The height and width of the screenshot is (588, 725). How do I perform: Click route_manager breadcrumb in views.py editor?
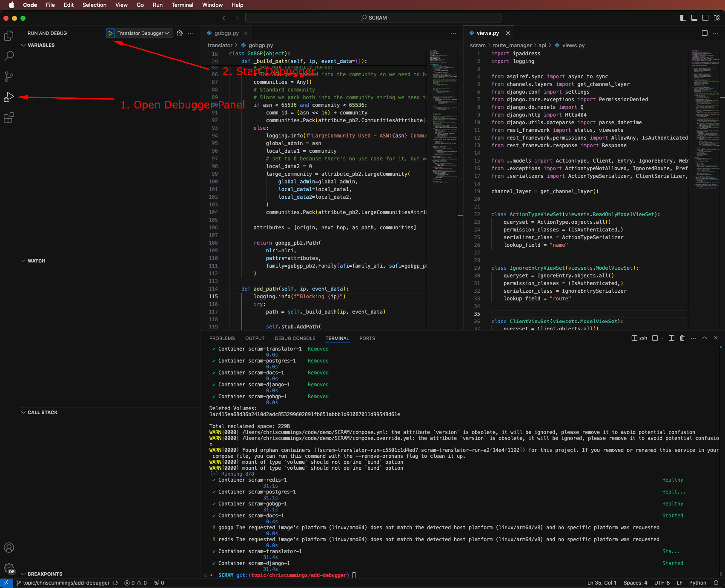[512, 45]
